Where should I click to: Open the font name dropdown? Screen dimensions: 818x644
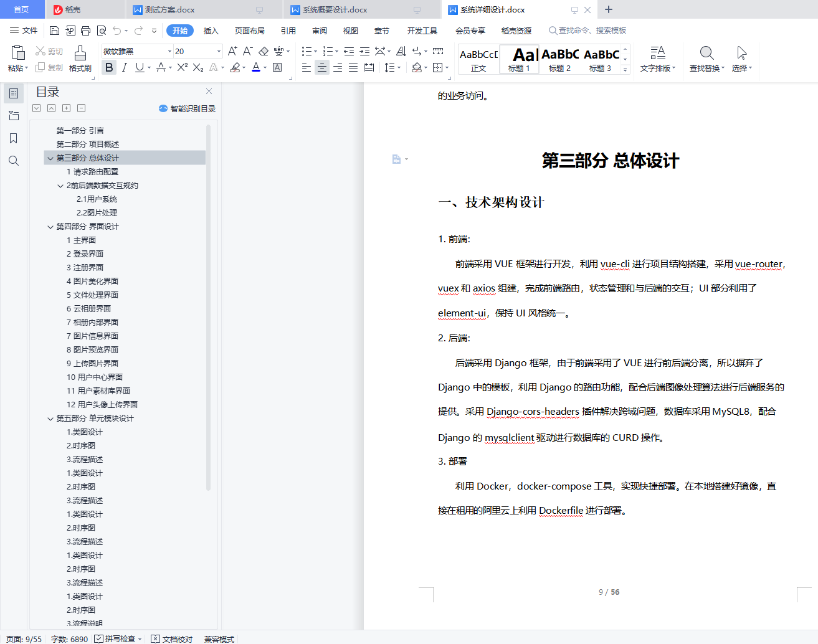click(x=169, y=51)
